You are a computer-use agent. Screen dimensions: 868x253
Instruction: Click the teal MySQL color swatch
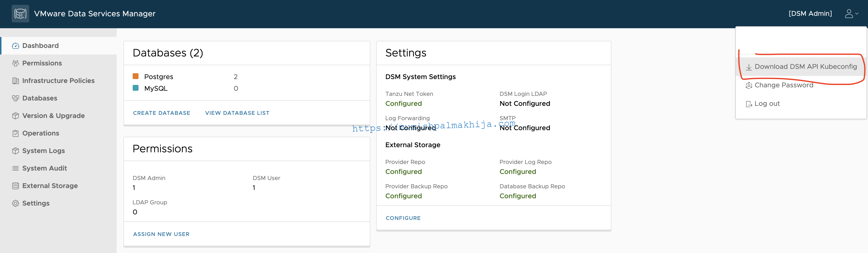(136, 88)
